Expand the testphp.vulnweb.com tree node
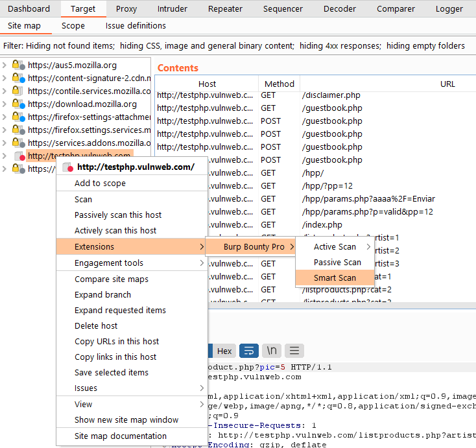Viewport: 476px width, 448px height. pos(5,156)
